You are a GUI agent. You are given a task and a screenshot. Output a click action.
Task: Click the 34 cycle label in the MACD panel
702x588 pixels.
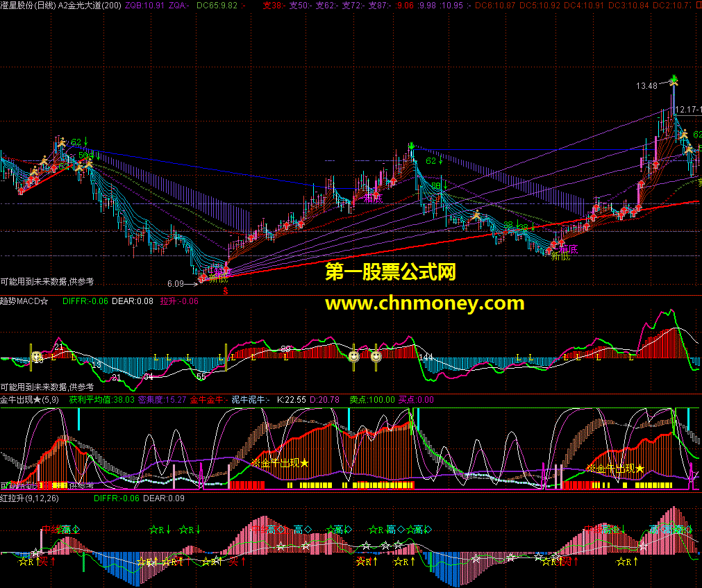[x=148, y=377]
